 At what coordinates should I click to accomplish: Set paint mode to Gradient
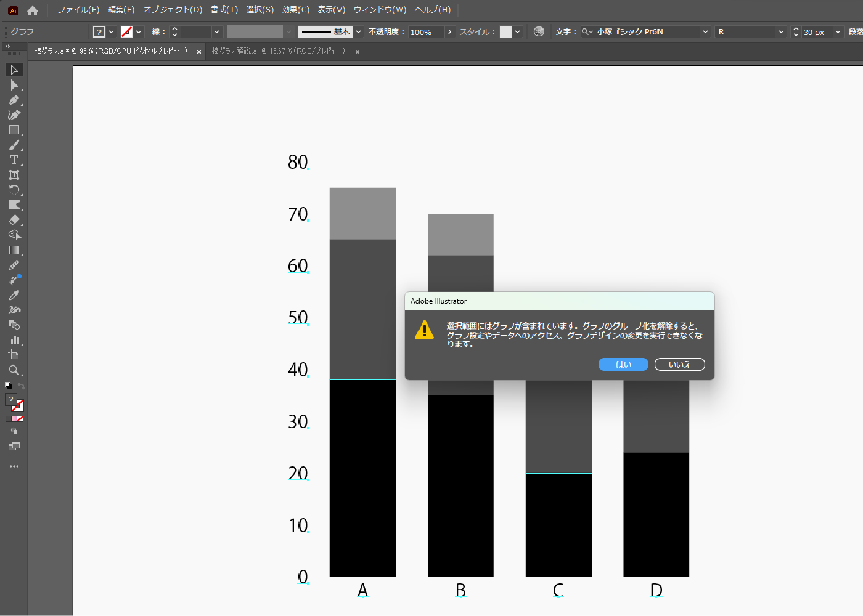point(14,419)
